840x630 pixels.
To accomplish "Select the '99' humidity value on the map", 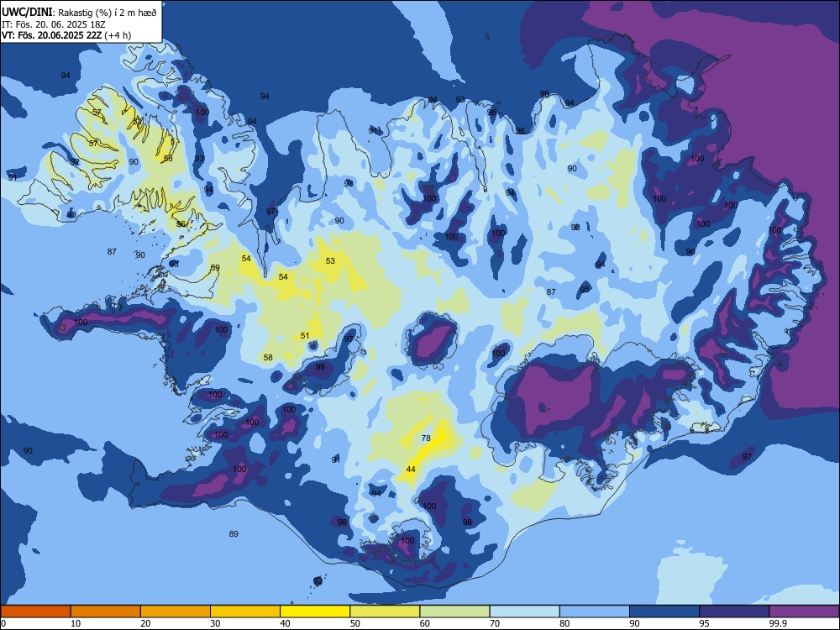I will pos(320,367).
